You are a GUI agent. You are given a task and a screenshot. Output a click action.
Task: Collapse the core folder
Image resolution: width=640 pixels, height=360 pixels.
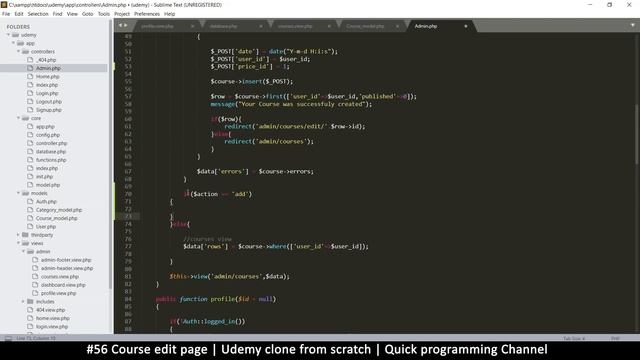pyautogui.click(x=18, y=118)
